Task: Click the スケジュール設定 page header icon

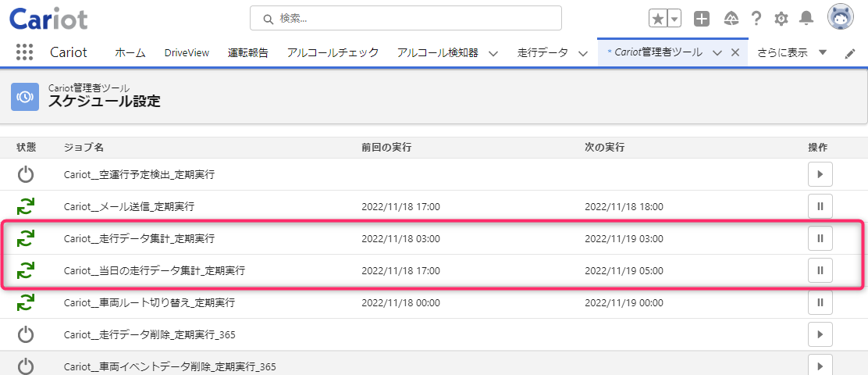Action: [25, 97]
